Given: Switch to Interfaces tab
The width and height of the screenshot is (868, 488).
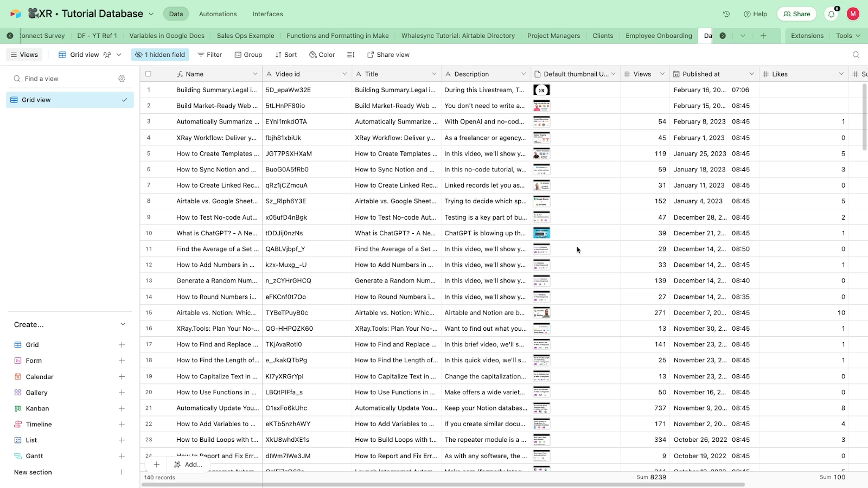Looking at the screenshot, I should 268,14.
